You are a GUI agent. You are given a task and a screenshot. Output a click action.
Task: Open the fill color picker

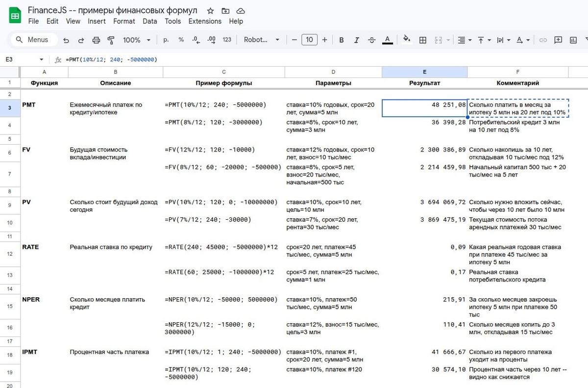(x=407, y=40)
